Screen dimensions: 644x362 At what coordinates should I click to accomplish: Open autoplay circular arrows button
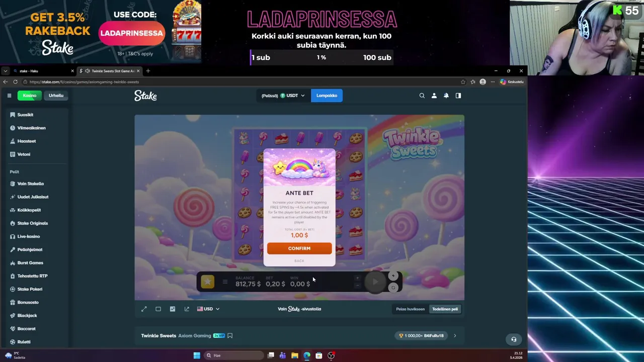[393, 288]
